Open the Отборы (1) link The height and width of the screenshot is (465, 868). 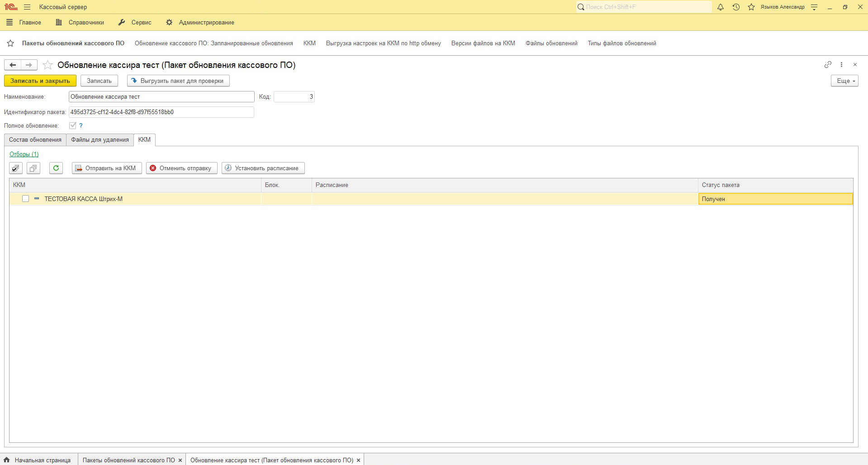[x=24, y=154]
